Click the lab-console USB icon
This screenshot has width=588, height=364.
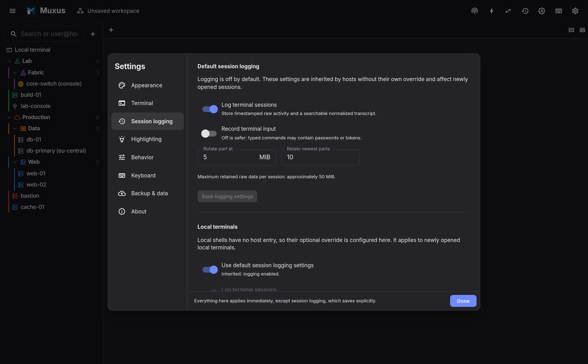[x=15, y=106]
